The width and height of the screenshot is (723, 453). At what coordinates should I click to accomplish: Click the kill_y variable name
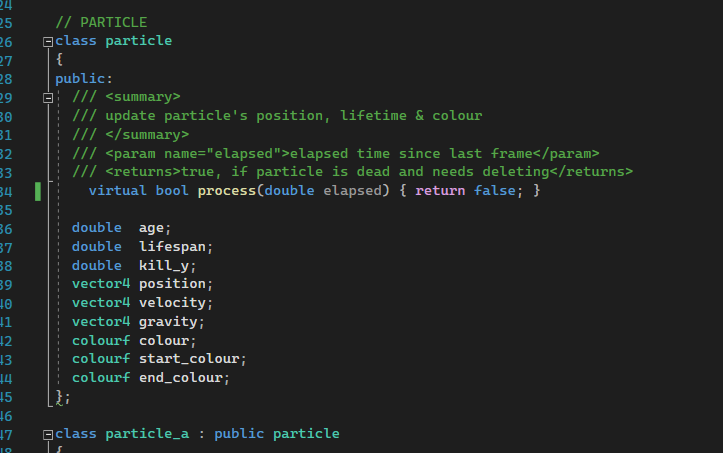click(164, 266)
